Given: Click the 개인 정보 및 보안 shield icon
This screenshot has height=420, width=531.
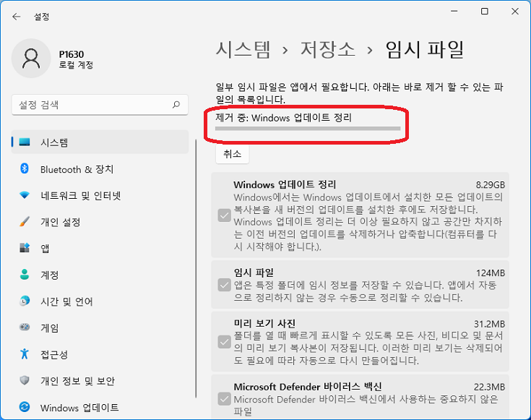Looking at the screenshot, I should click(x=25, y=380).
